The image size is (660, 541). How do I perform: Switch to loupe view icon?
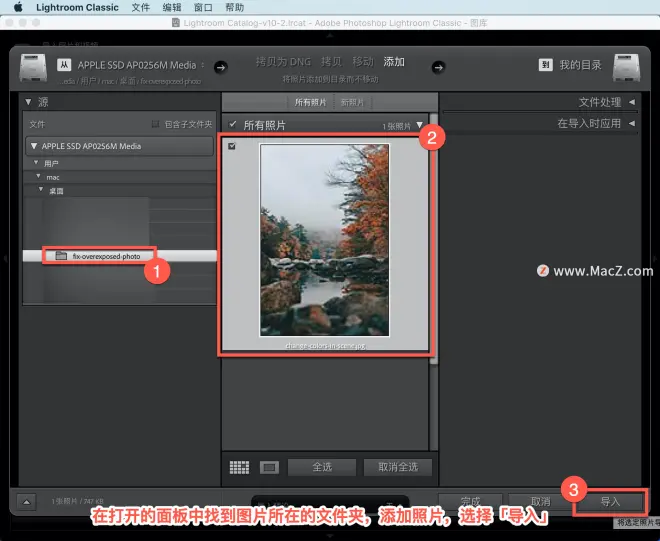point(269,467)
